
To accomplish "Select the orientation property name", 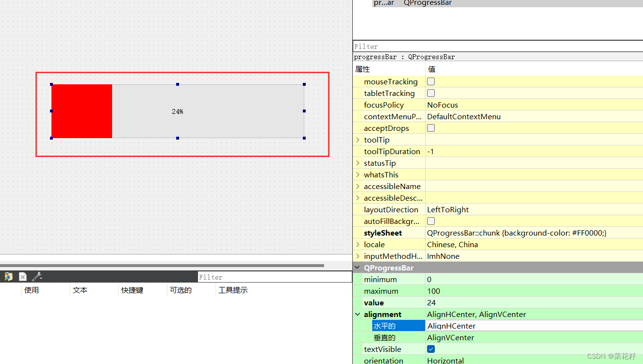I will (x=383, y=360).
